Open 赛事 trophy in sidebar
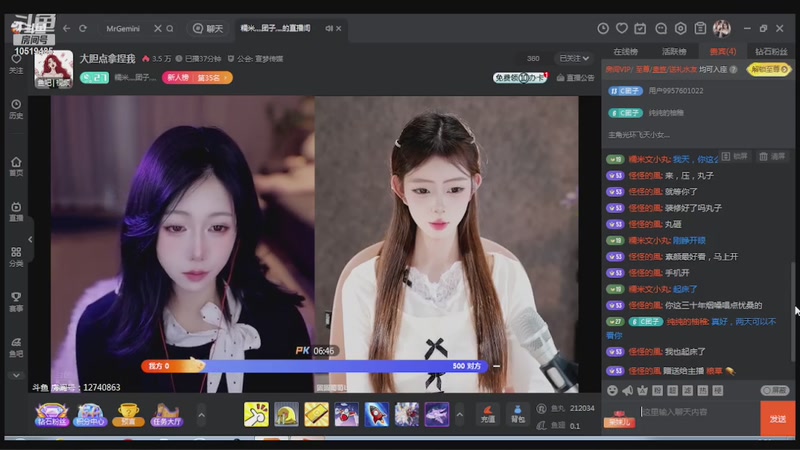Image resolution: width=800 pixels, height=450 pixels. point(16,302)
